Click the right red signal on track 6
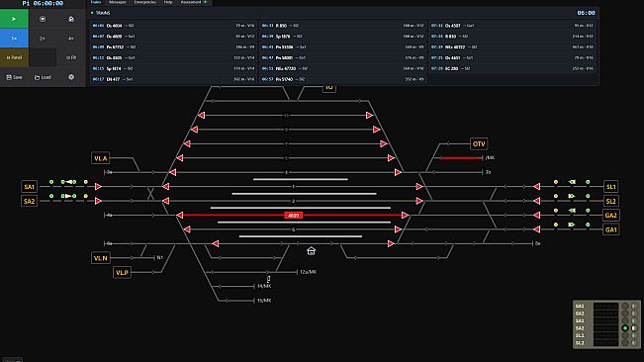 pyautogui.click(x=398, y=229)
